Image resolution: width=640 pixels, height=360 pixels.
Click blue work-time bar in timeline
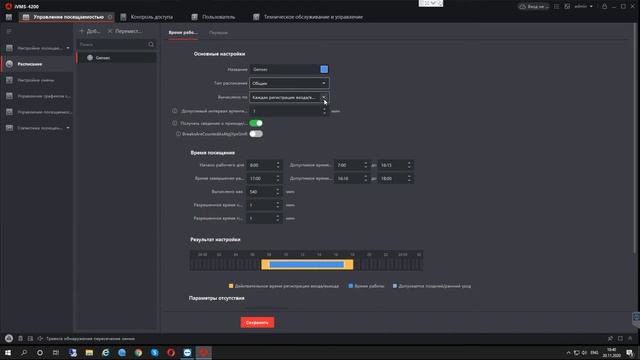click(x=307, y=265)
